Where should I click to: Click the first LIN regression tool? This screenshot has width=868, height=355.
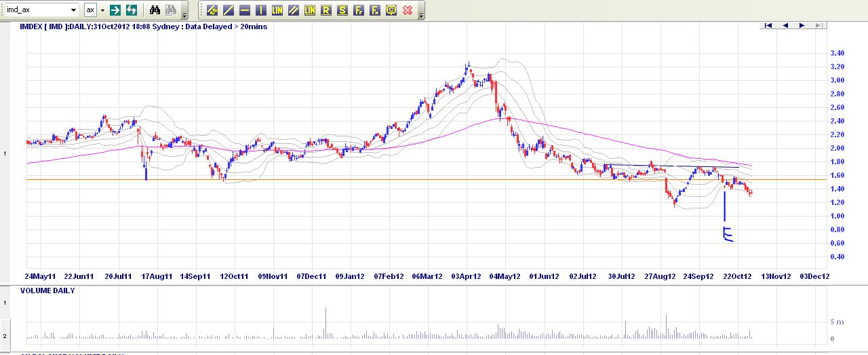click(x=277, y=10)
